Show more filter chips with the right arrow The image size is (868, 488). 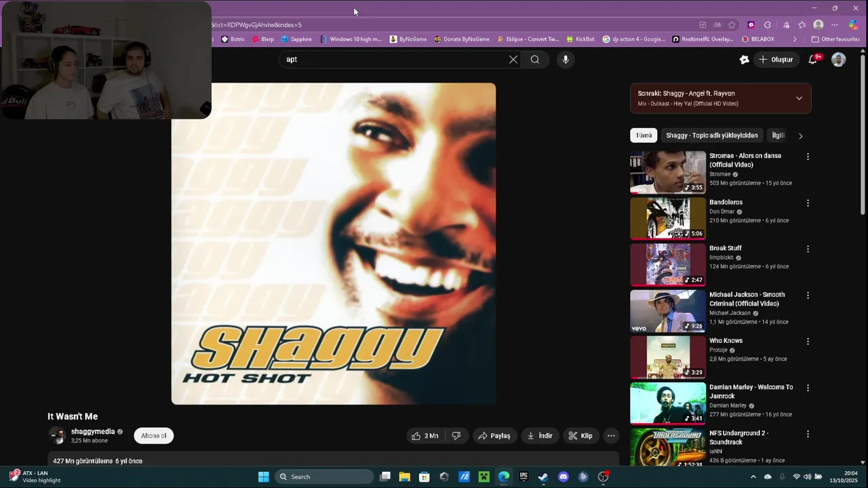click(800, 136)
